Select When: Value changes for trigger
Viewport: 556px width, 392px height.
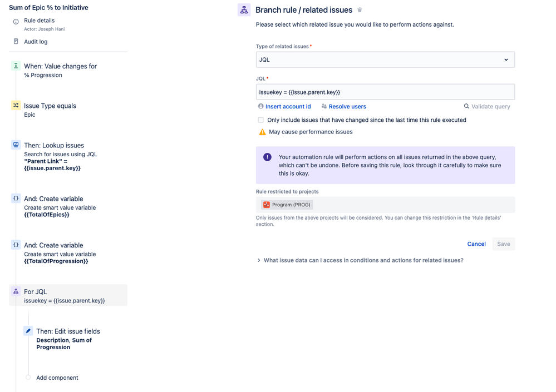click(x=60, y=70)
